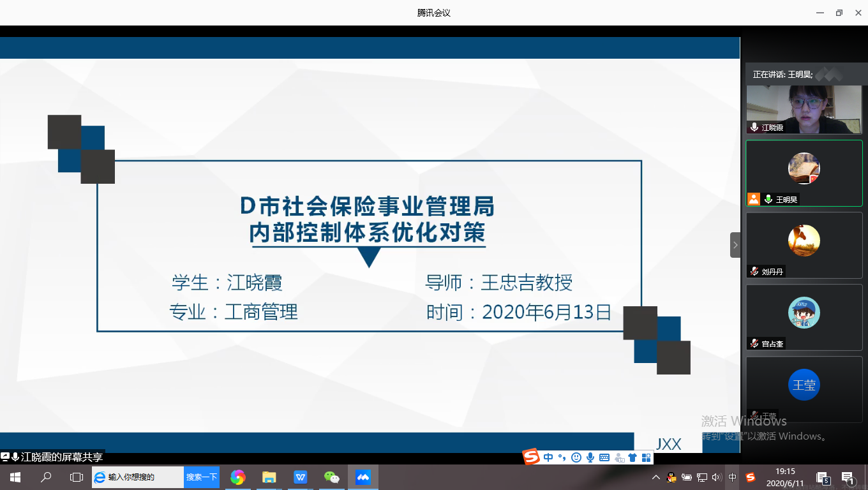Open the Sogou skin shirt icon

[632, 457]
